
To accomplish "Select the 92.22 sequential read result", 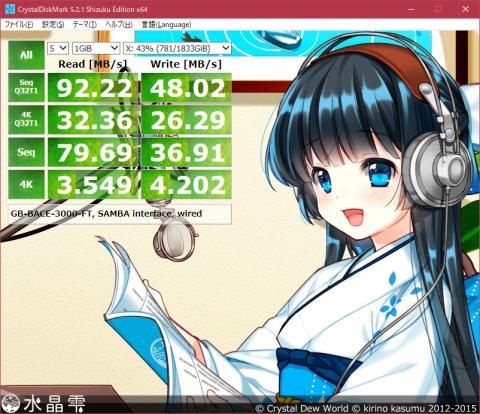I will [x=93, y=88].
